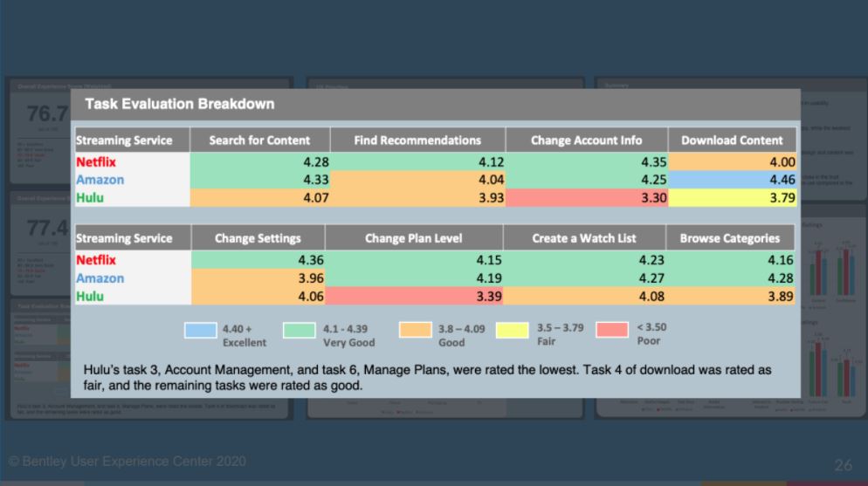Click the green Very Good legend swatch
This screenshot has height=486, width=868.
(x=300, y=330)
